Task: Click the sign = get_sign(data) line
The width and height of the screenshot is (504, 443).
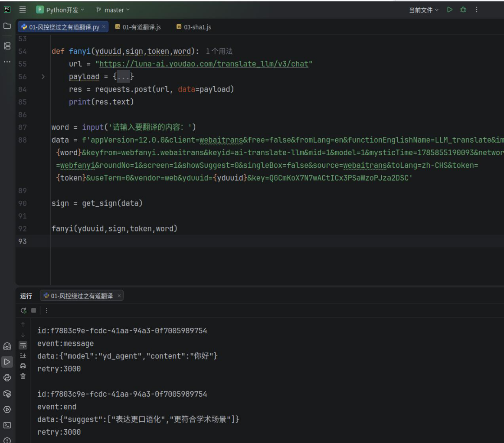Action: [x=97, y=203]
